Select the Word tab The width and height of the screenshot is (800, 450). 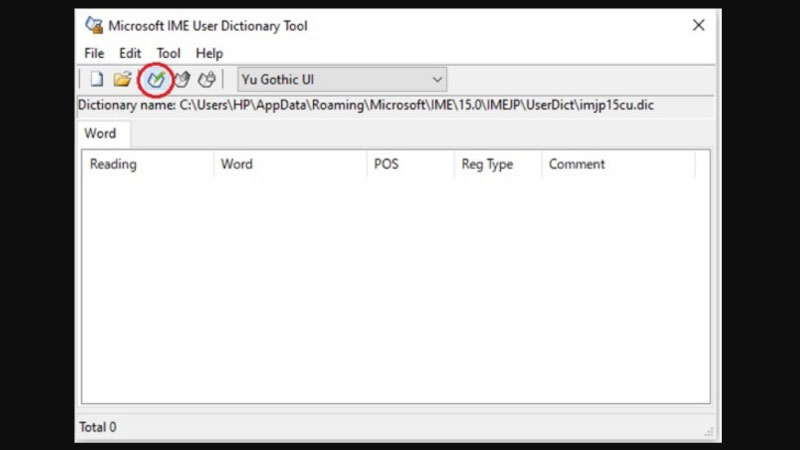100,133
